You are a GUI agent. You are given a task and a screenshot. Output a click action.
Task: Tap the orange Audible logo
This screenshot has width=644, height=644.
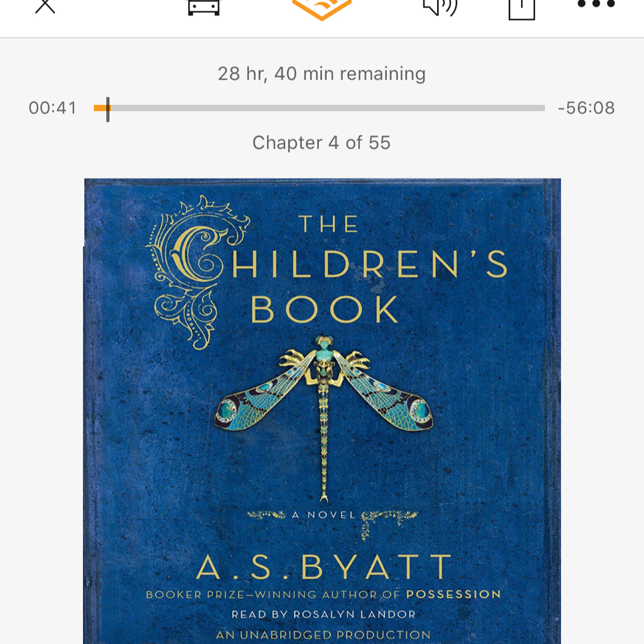click(x=322, y=9)
